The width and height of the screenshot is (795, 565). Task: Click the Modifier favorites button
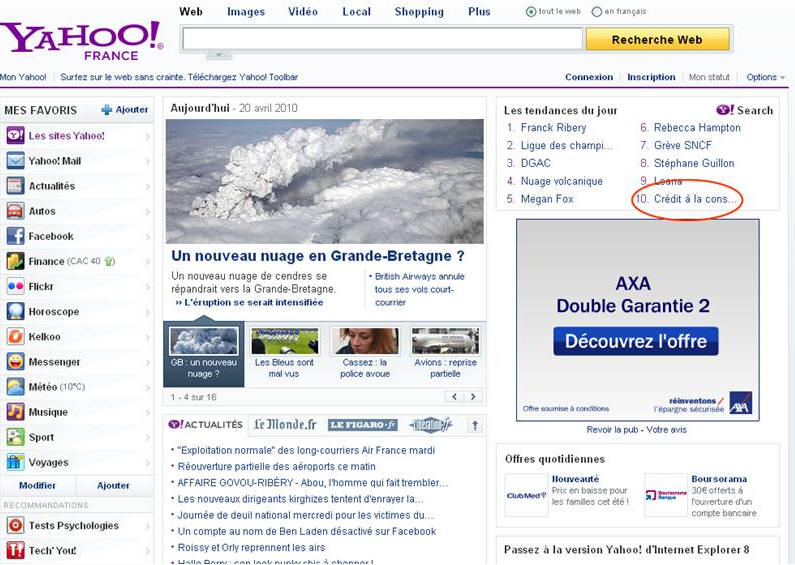tap(38, 485)
